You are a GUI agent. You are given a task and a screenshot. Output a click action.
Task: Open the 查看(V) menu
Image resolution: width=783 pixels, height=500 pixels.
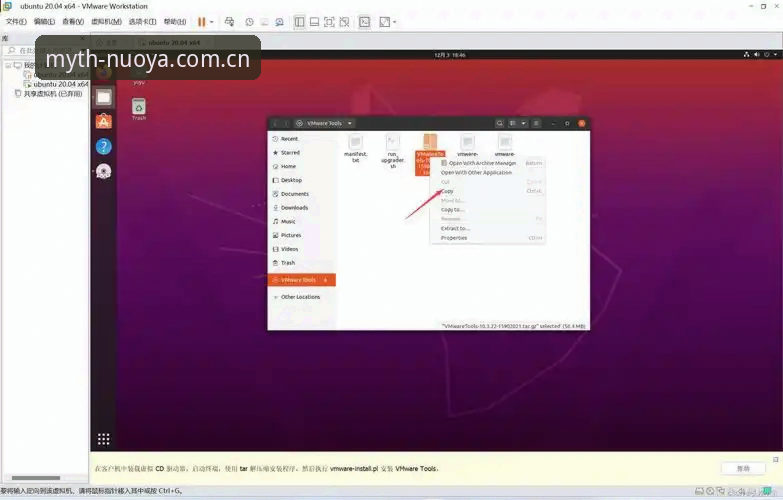tap(73, 21)
